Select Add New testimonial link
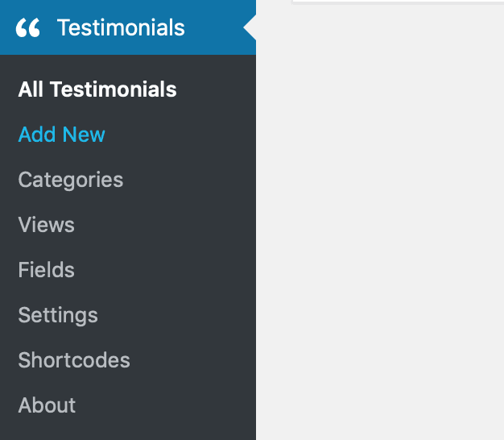Screen dimensions: 504x440 tap(61, 135)
